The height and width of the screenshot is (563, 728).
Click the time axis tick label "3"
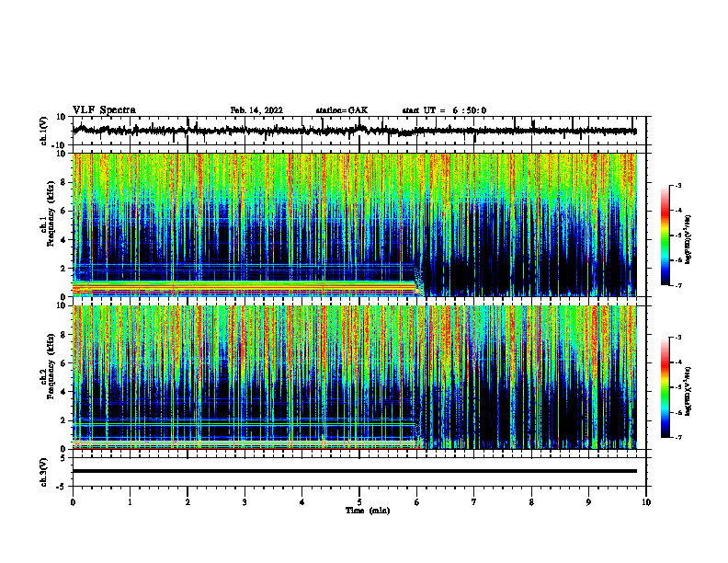[245, 502]
